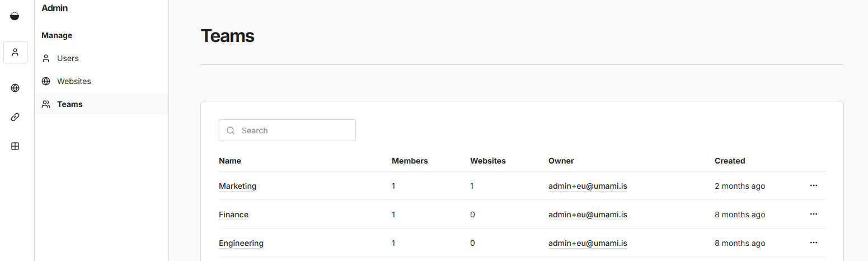Image resolution: width=868 pixels, height=261 pixels.
Task: Click owner admin+eu@umami.is for Marketing
Action: click(587, 186)
